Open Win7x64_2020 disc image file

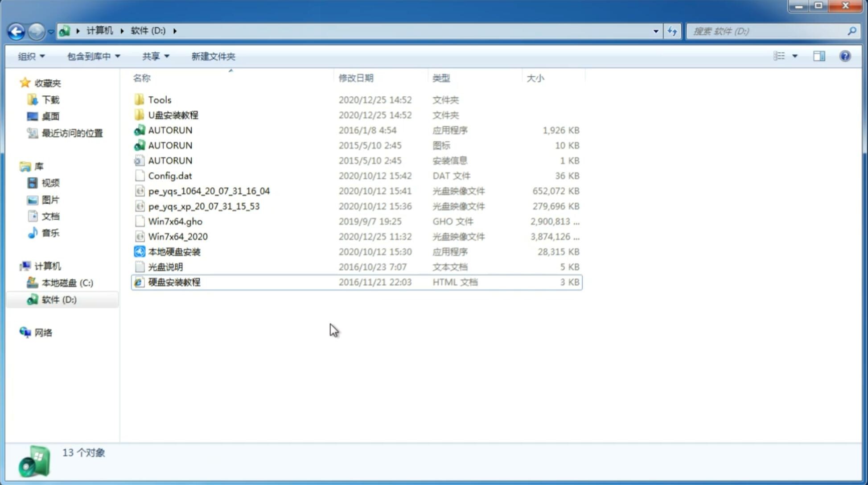click(177, 237)
